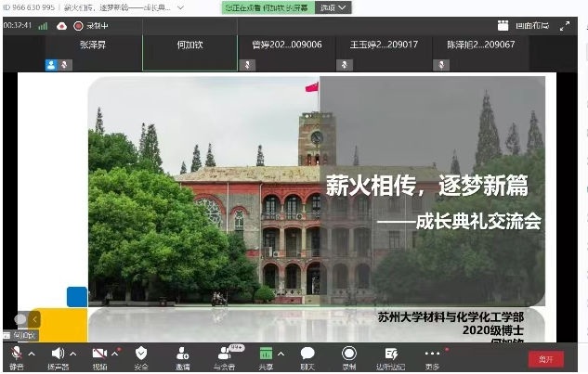This screenshot has width=588, height=374.
Task: Toggle the speaker in the bottom toolbar
Action: pos(58,354)
